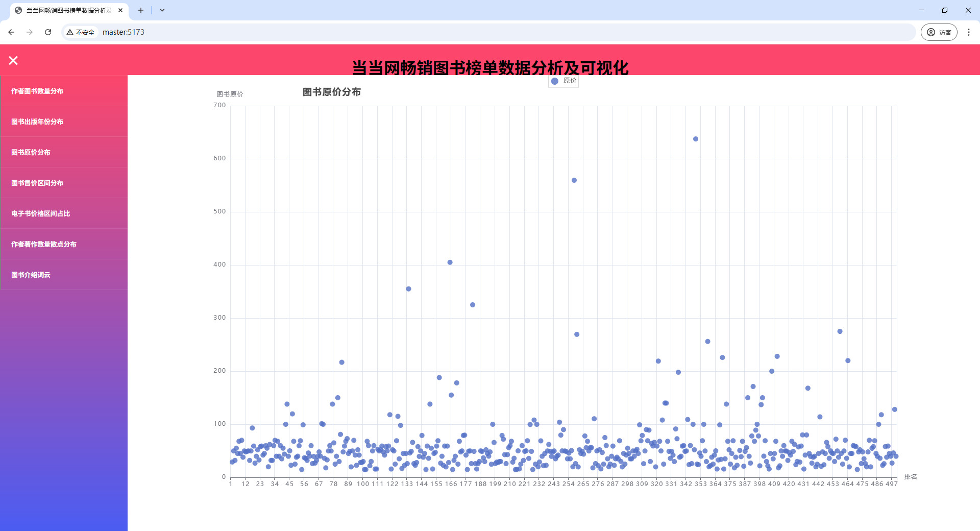Click the x-axis label 497

pos(892,484)
